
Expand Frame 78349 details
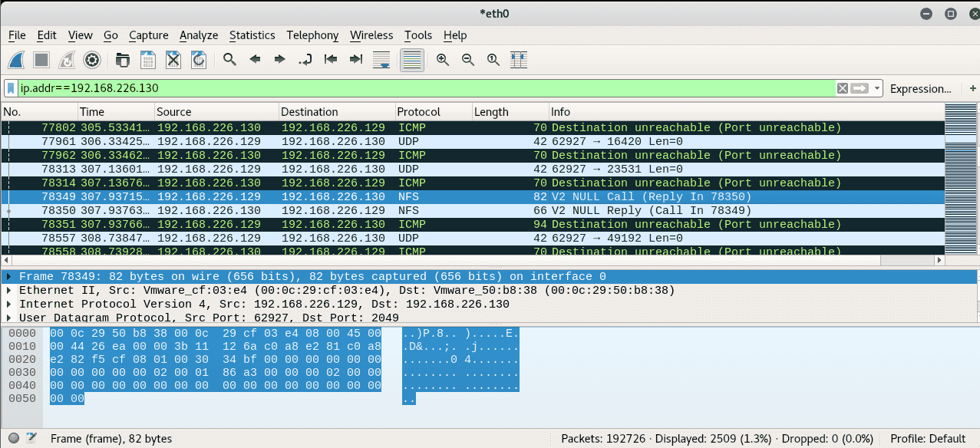pos(8,276)
